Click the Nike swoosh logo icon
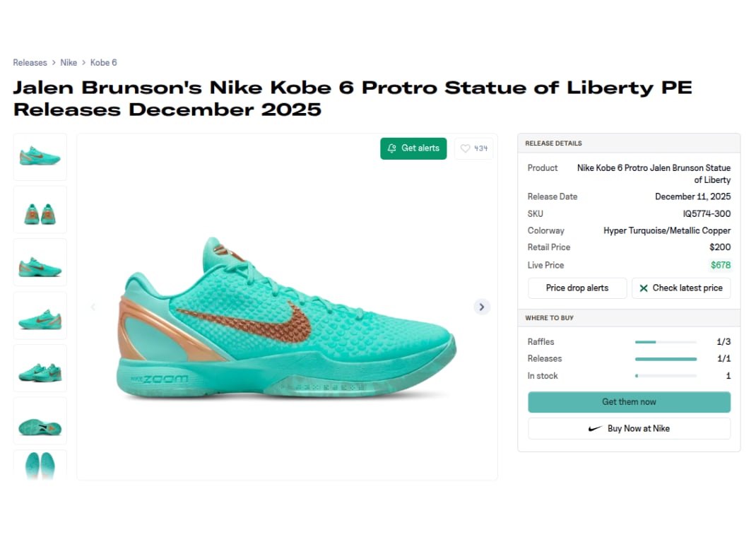Image resolution: width=756 pixels, height=537 pixels. tap(595, 428)
